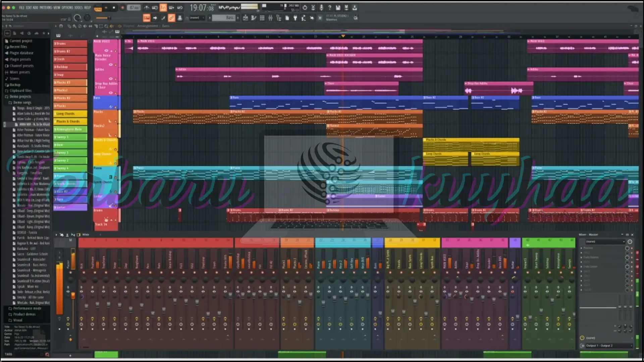Select the Drums pattern in picker
Screen dimensions: 644x362
[70, 44]
